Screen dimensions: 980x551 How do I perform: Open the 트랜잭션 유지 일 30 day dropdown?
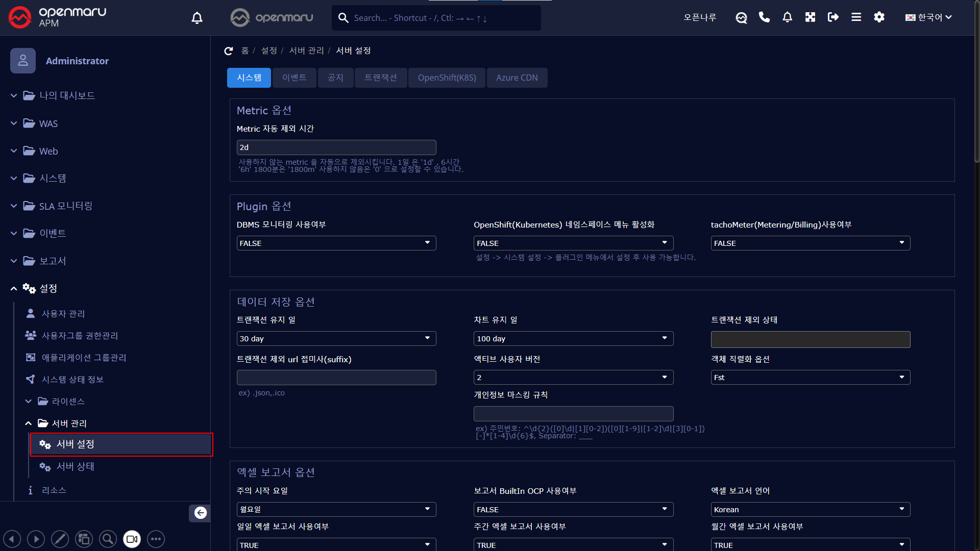[x=336, y=339]
